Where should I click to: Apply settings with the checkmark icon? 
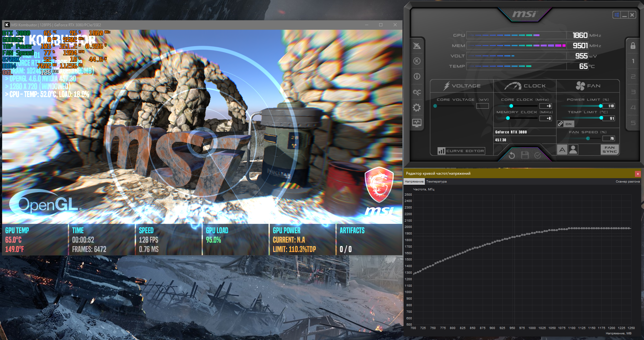pyautogui.click(x=538, y=155)
